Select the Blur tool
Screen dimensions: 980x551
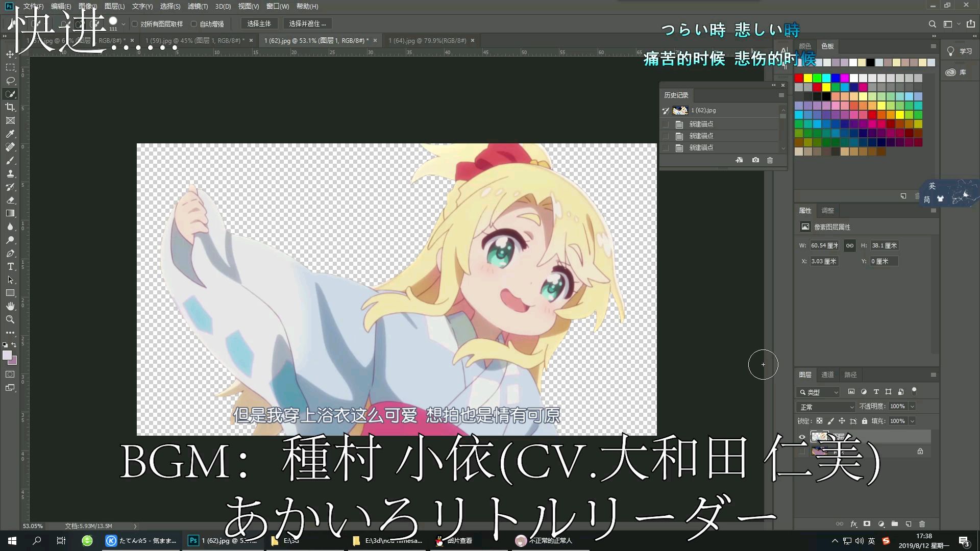[10, 227]
